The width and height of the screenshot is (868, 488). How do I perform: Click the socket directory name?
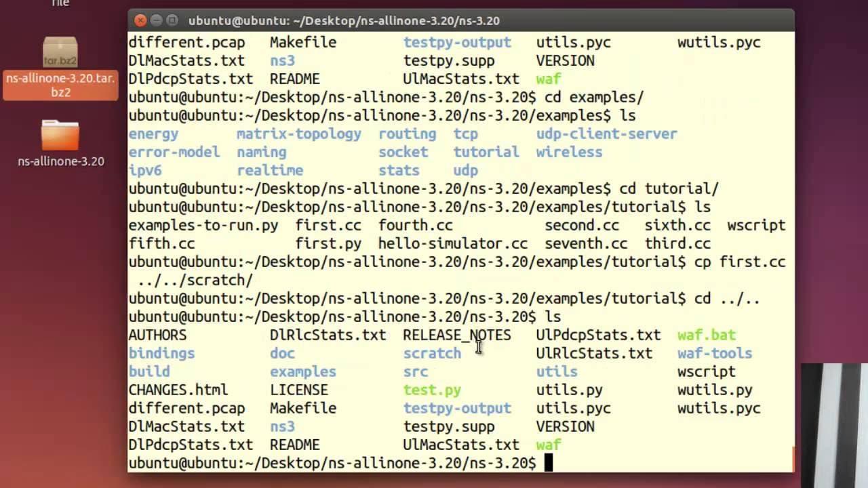pyautogui.click(x=403, y=152)
